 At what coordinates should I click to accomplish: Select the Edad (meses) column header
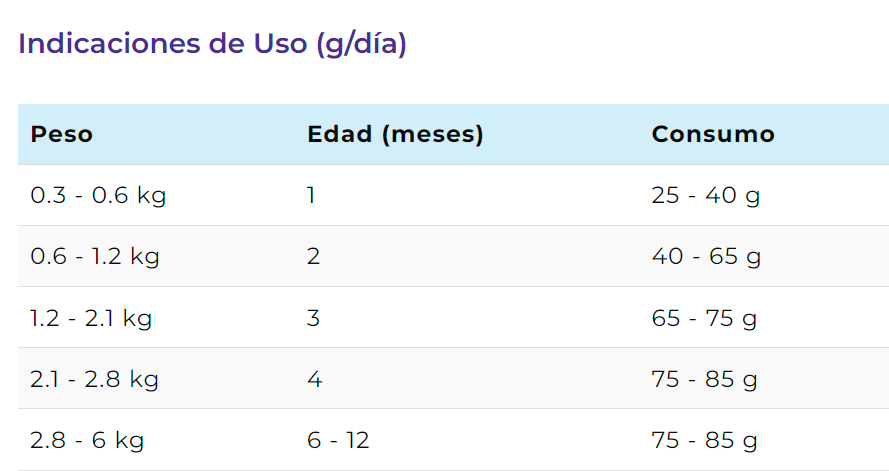tap(395, 134)
